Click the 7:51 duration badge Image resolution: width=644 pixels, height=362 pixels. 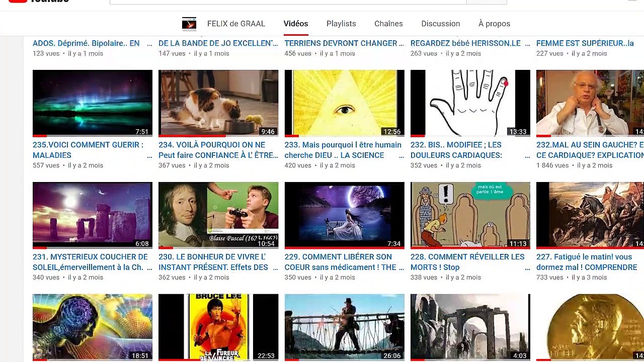[142, 132]
